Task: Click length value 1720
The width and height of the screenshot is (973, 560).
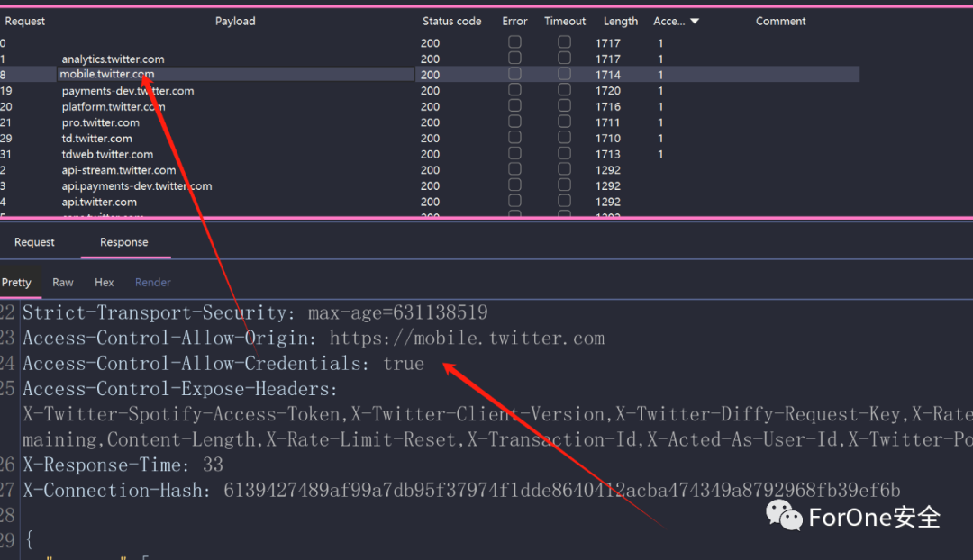Action: click(x=607, y=91)
